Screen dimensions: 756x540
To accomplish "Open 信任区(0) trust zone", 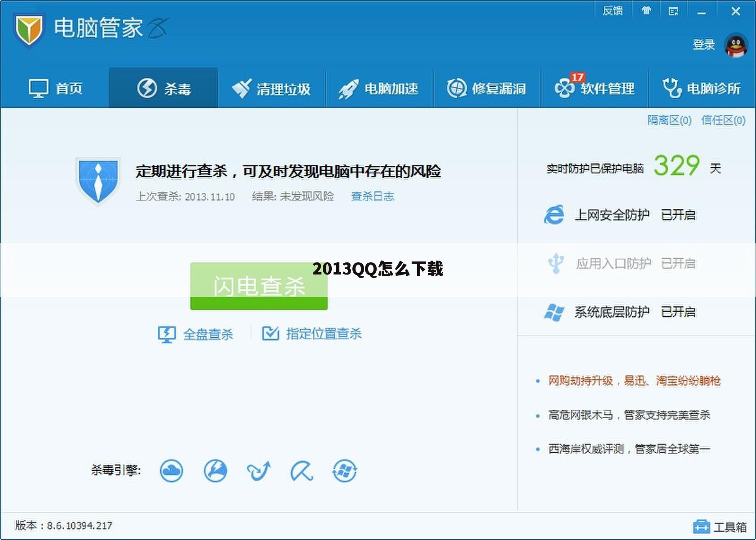I will point(723,120).
